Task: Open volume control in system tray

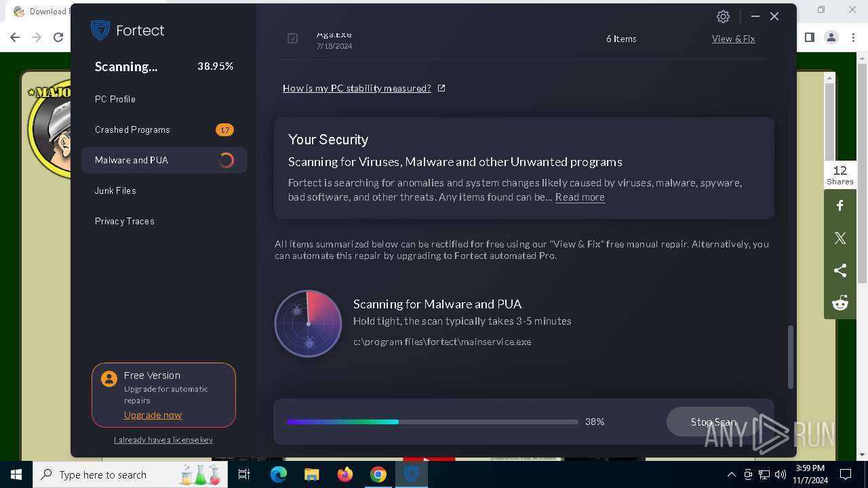Action: [x=781, y=474]
